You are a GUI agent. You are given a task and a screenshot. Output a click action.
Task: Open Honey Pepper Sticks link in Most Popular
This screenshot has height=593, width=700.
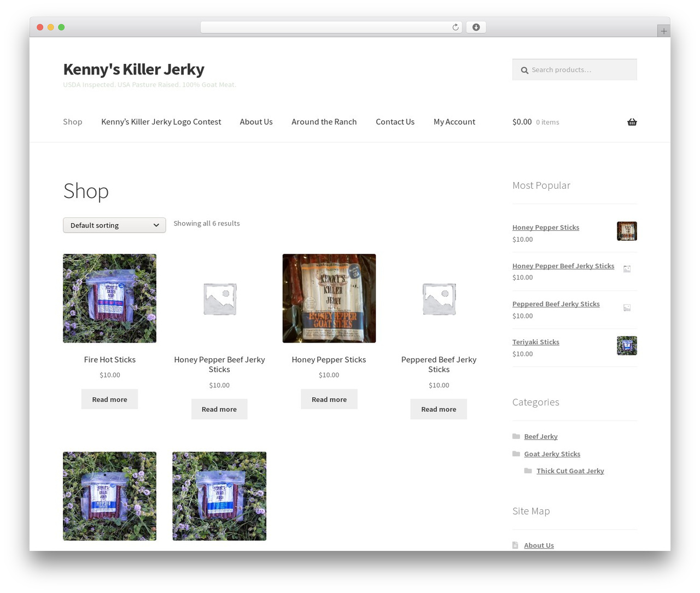click(546, 228)
